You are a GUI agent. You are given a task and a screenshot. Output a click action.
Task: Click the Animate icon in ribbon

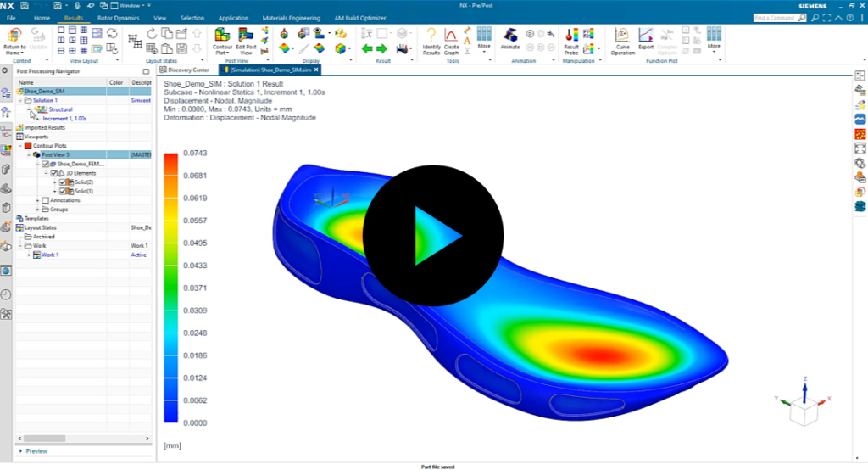point(509,36)
